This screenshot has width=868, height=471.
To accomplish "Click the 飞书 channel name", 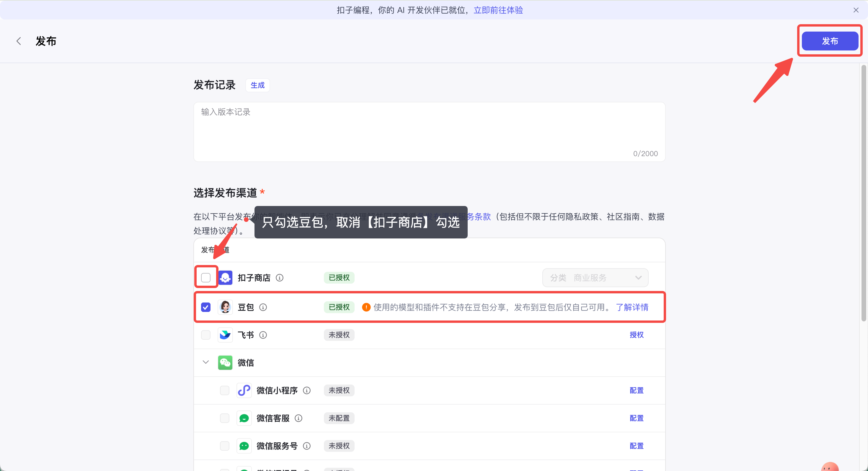I will [246, 335].
